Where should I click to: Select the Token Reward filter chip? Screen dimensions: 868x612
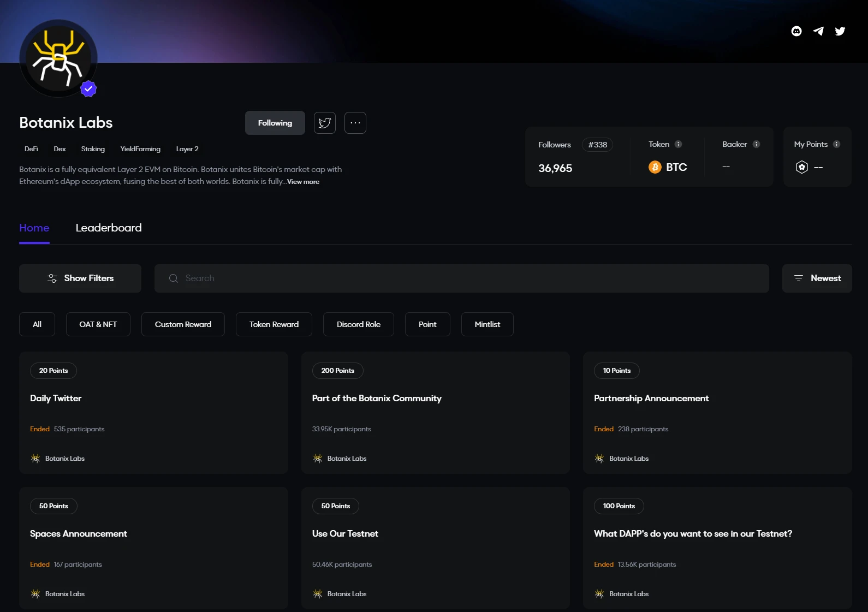coord(274,324)
